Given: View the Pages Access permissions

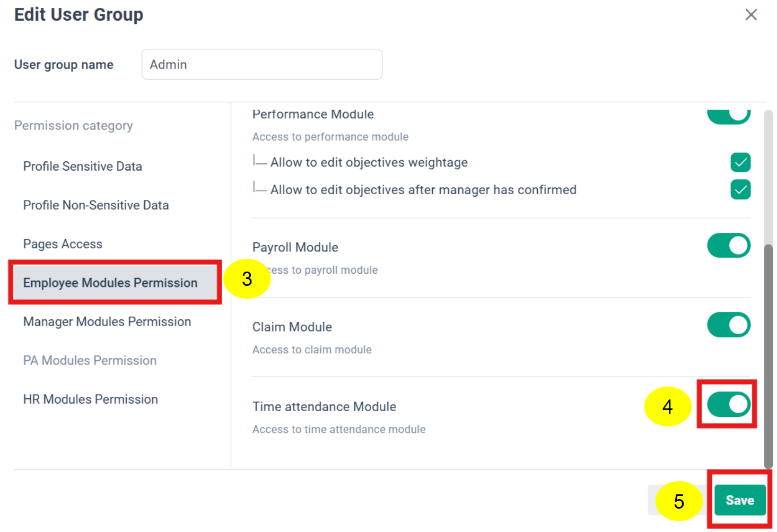Looking at the screenshot, I should 63,243.
